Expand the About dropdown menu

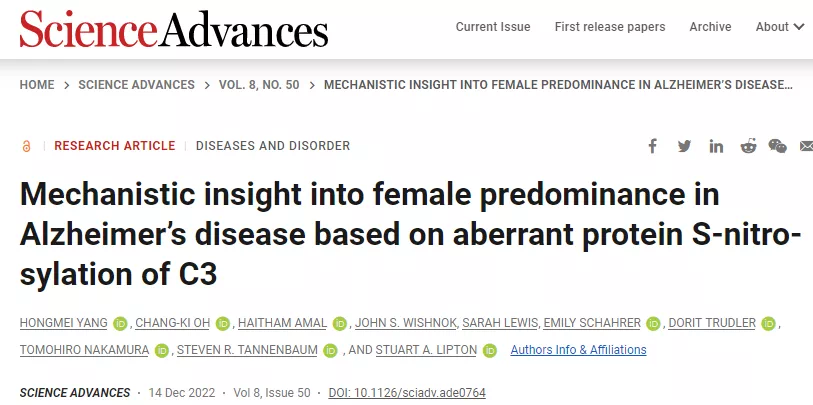[780, 27]
